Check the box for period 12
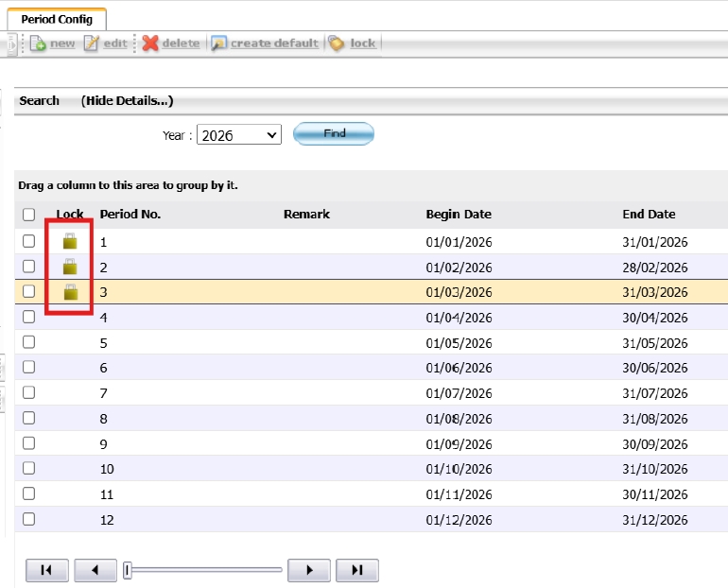Viewport: 728px width, 588px height. pos(28,519)
